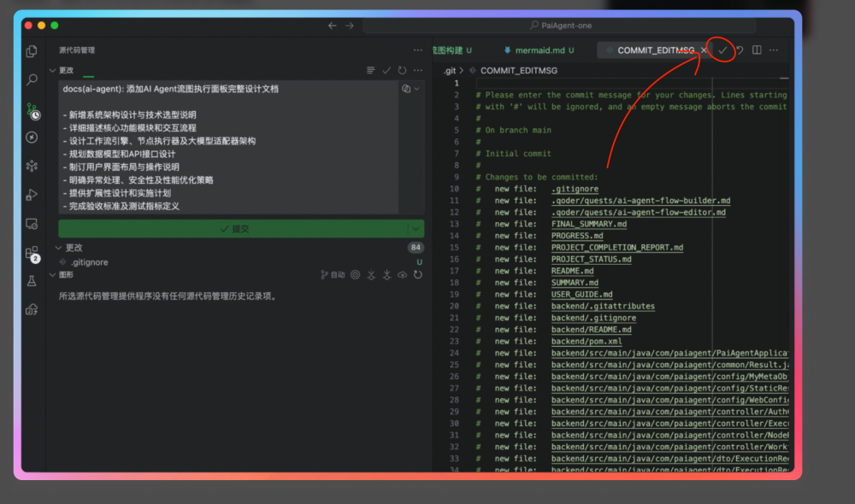
Task: Open the Search view in activity bar
Action: point(32,80)
